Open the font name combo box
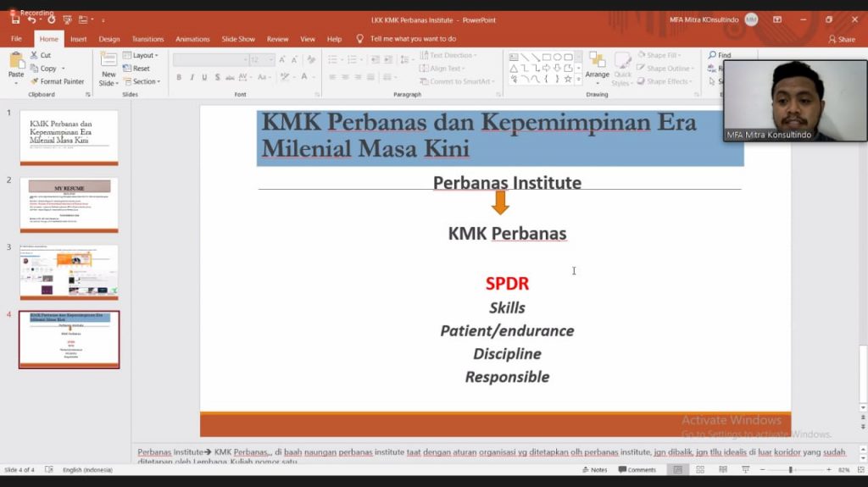The height and width of the screenshot is (487, 868). click(x=210, y=60)
